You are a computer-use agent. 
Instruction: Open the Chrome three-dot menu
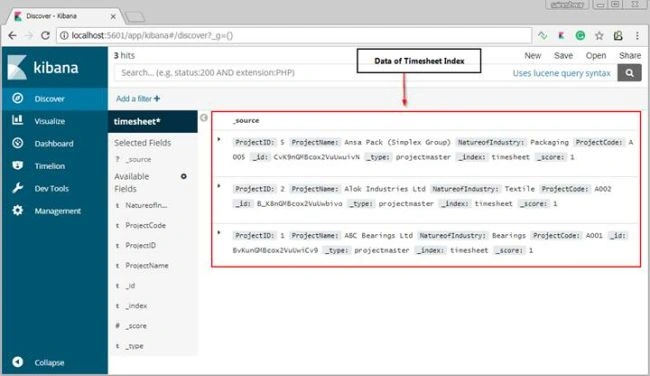coord(637,36)
